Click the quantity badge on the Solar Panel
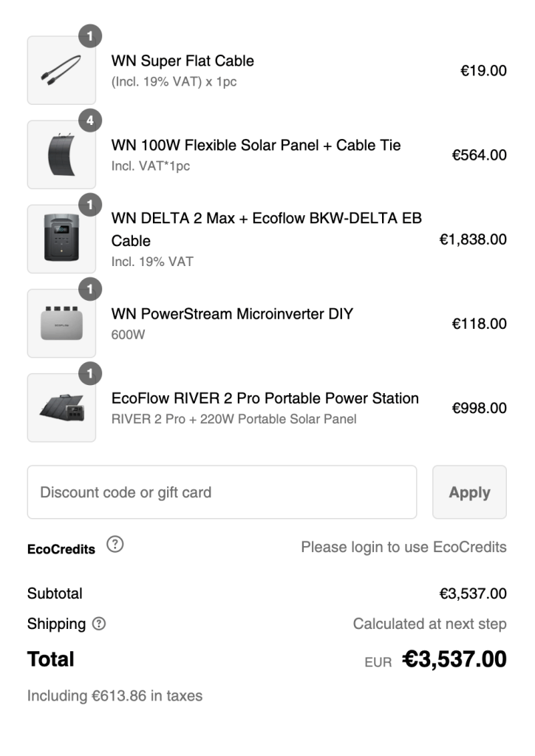This screenshot has width=535, height=756. pos(90,120)
